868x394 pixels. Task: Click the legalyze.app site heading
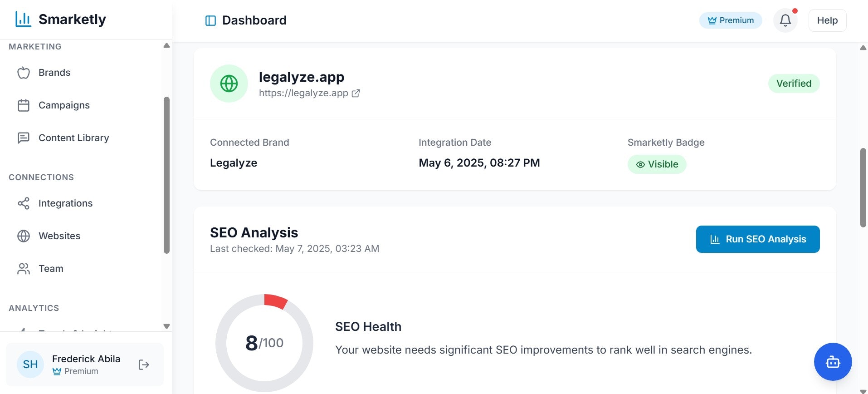point(302,77)
